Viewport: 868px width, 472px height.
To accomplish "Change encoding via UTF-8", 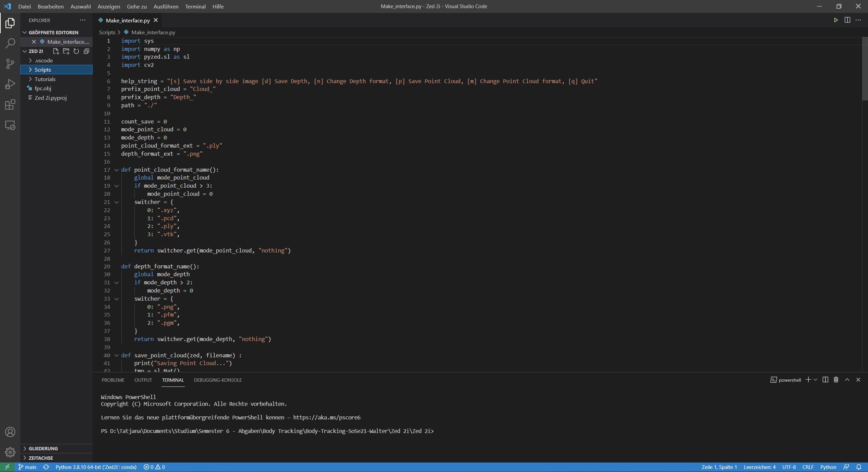I will pyautogui.click(x=789, y=467).
